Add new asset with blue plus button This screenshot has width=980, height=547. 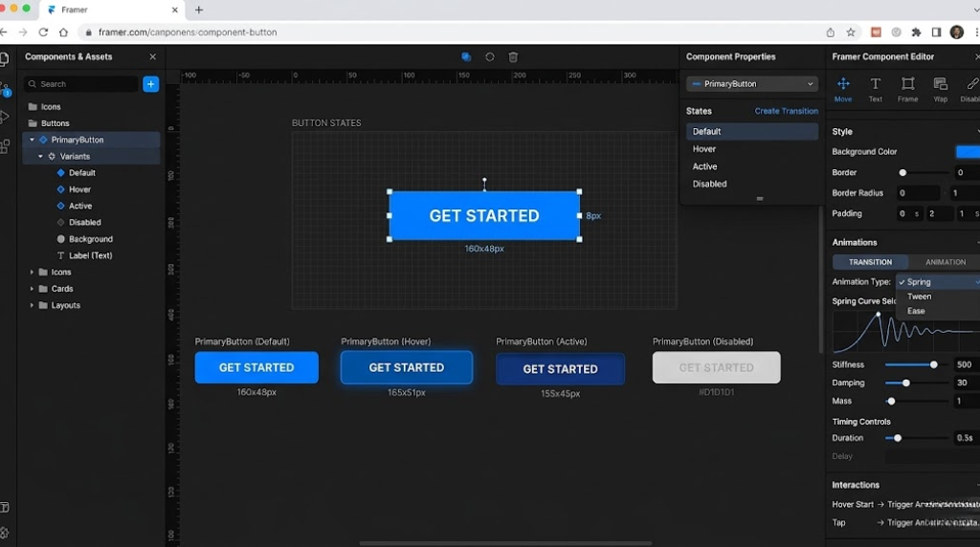point(150,83)
